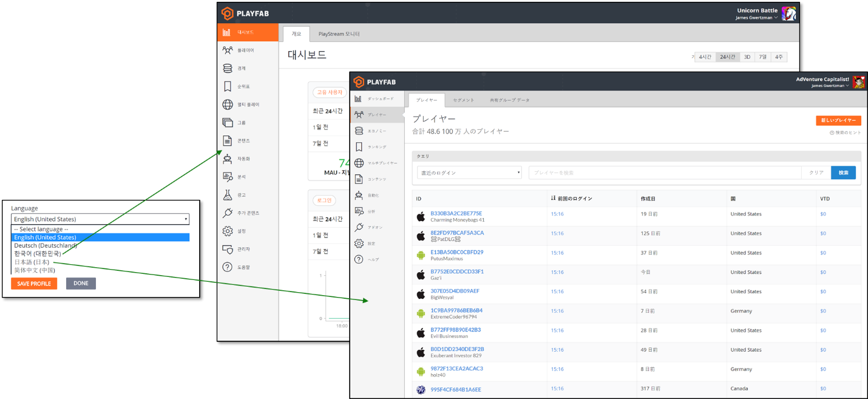The image size is (868, 399).
Task: Expand the Language combo box
Action: [x=100, y=219]
